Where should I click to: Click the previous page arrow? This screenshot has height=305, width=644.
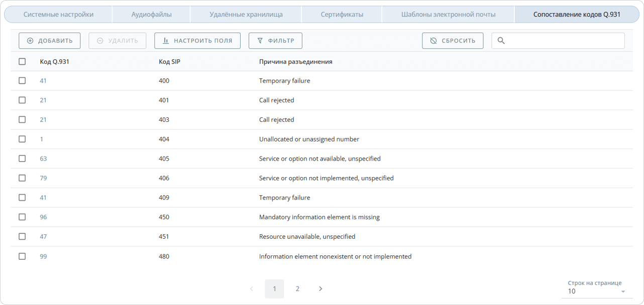point(252,288)
